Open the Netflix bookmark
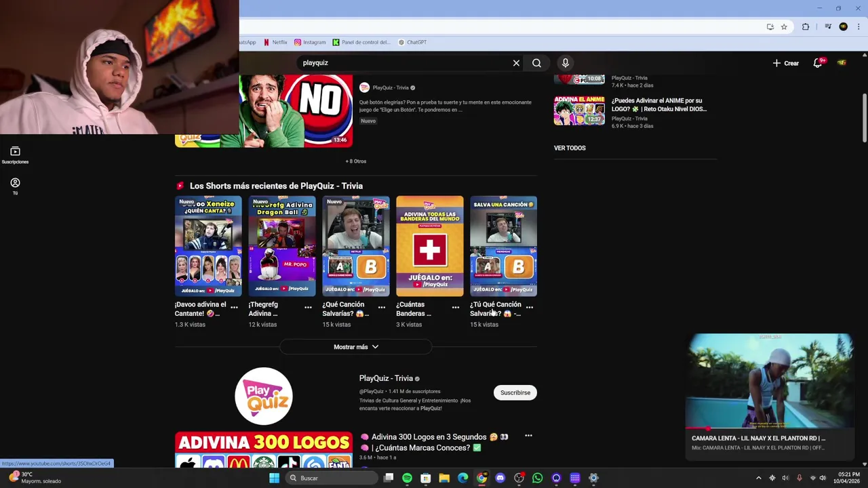 point(275,42)
